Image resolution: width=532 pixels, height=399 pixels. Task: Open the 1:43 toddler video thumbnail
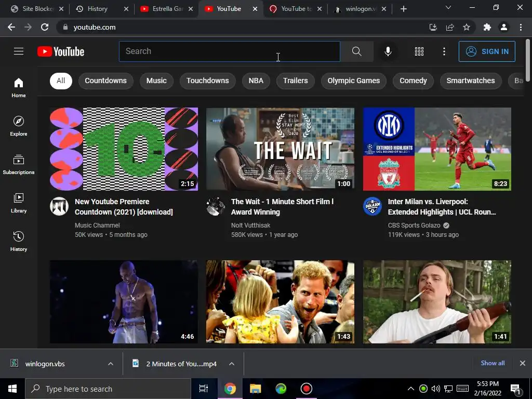(280, 302)
